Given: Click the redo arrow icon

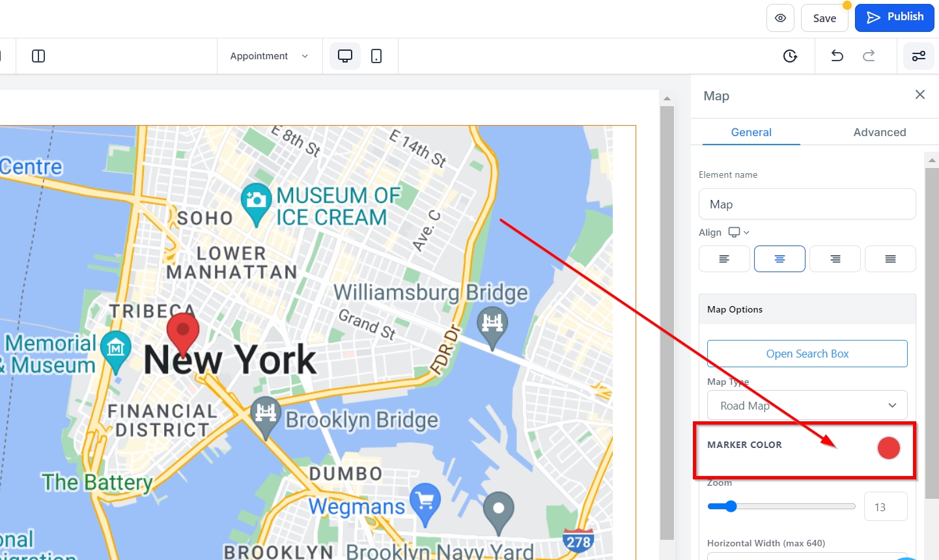Looking at the screenshot, I should 869,56.
